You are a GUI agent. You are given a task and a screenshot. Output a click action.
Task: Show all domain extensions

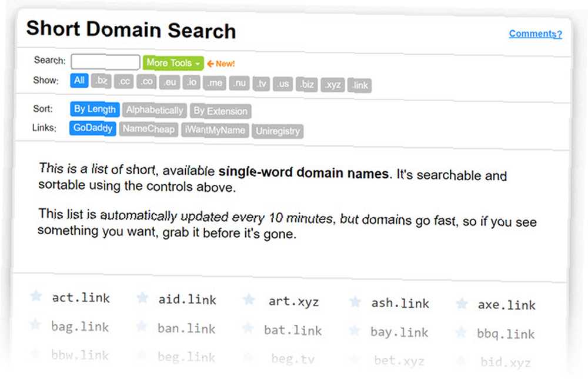[79, 80]
